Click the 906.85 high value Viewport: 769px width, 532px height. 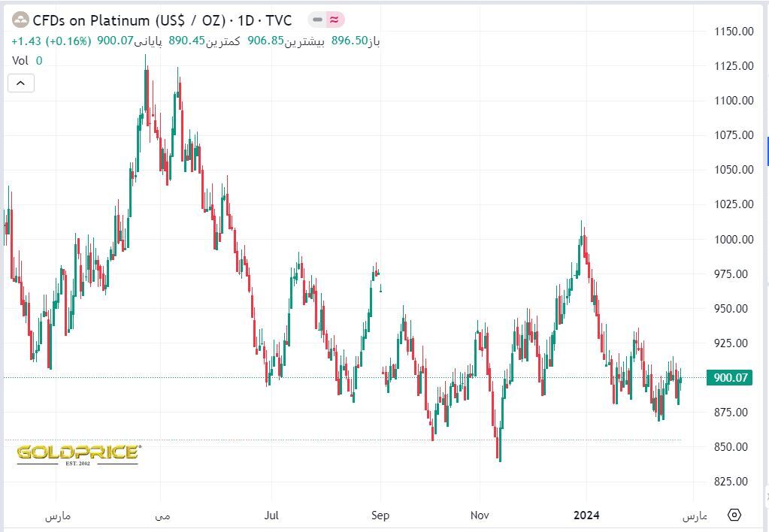click(266, 41)
